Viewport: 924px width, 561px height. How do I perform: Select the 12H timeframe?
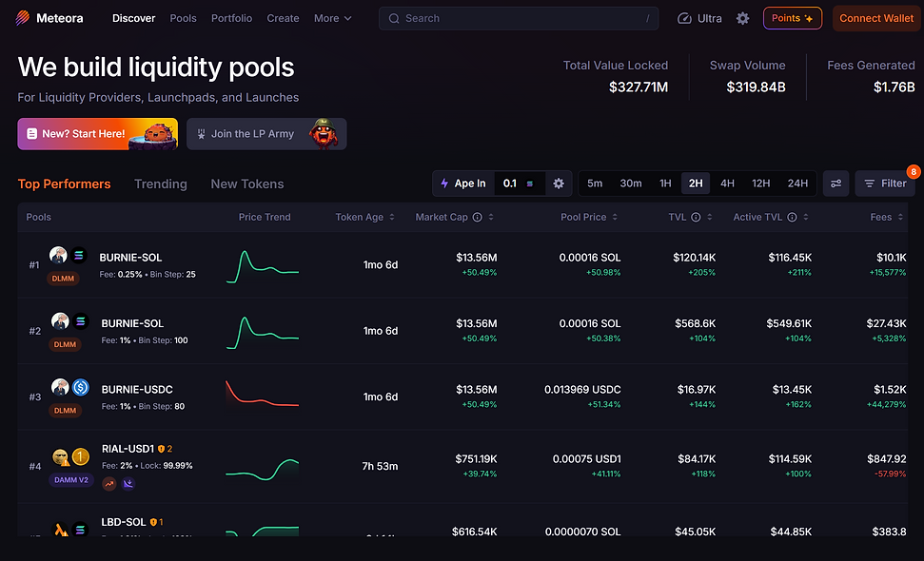(760, 184)
